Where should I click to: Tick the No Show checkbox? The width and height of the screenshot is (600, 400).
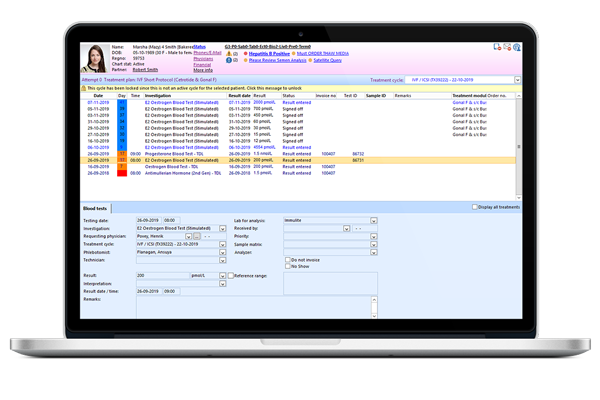288,266
